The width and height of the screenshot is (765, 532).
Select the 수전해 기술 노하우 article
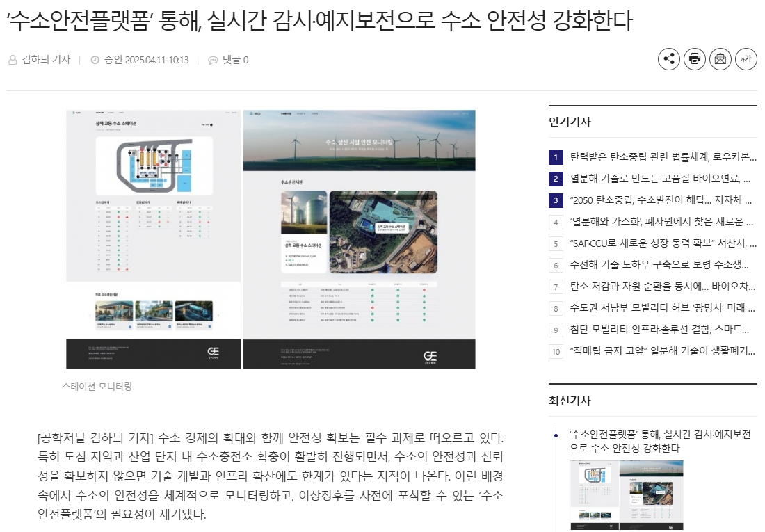pos(661,265)
